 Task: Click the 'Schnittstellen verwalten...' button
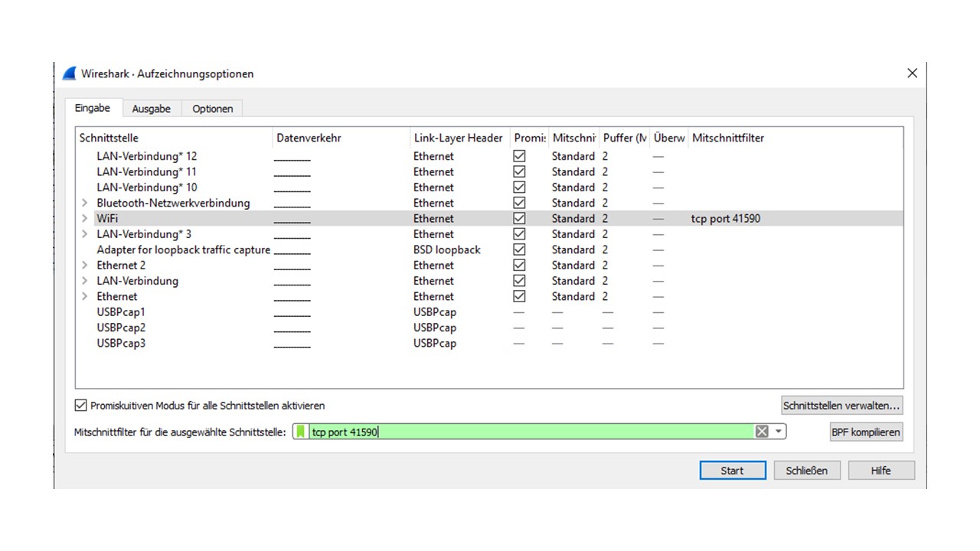click(x=842, y=406)
